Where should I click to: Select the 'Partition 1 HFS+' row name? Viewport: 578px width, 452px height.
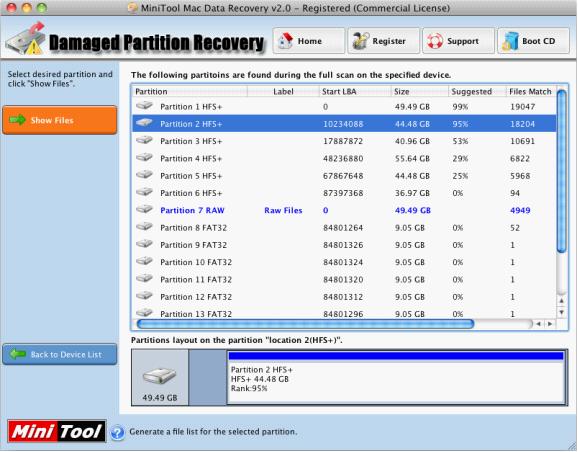tap(191, 107)
